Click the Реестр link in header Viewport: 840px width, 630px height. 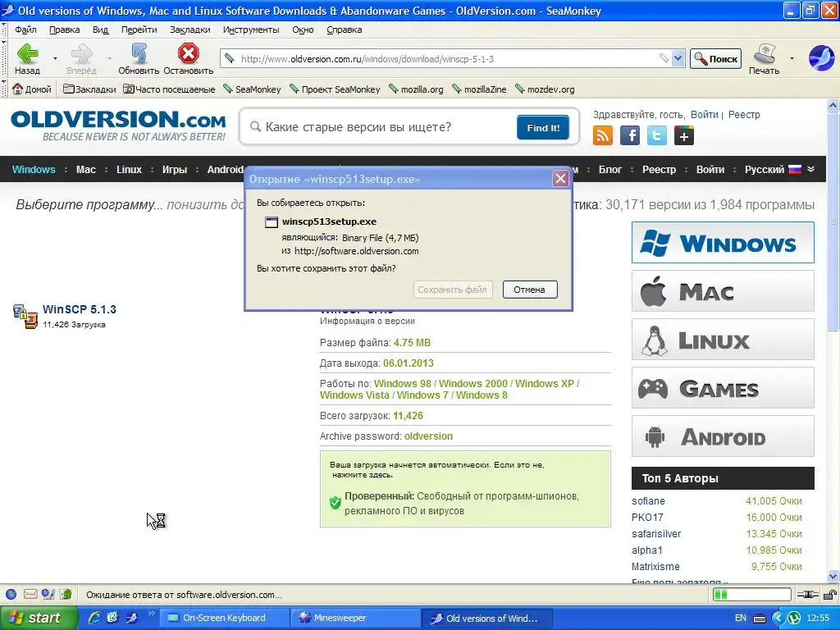[743, 114]
